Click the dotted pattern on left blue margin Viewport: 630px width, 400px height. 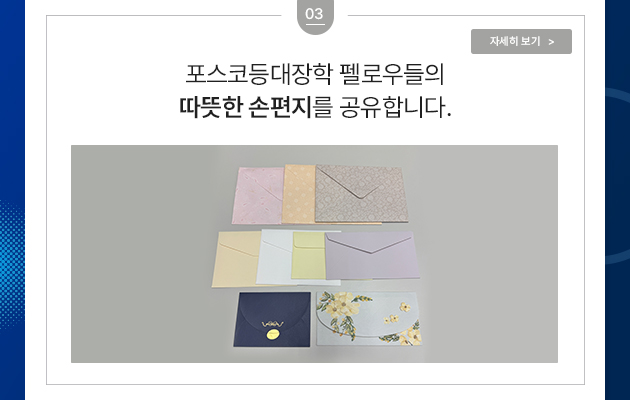click(x=12, y=265)
